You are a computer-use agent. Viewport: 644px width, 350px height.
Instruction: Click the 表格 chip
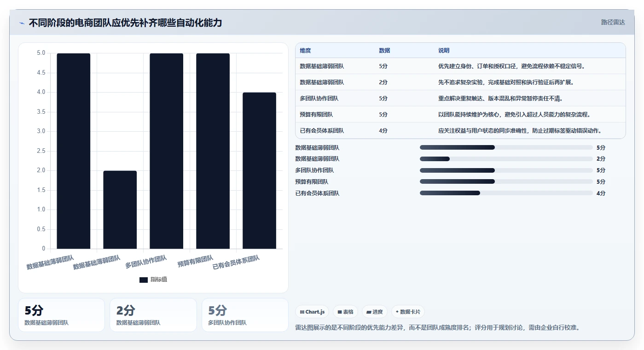345,312
